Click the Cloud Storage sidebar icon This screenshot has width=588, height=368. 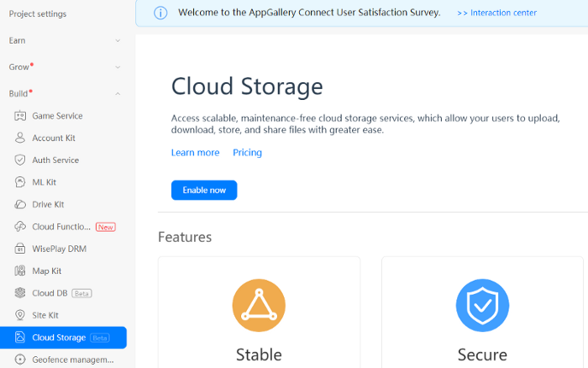click(x=20, y=337)
